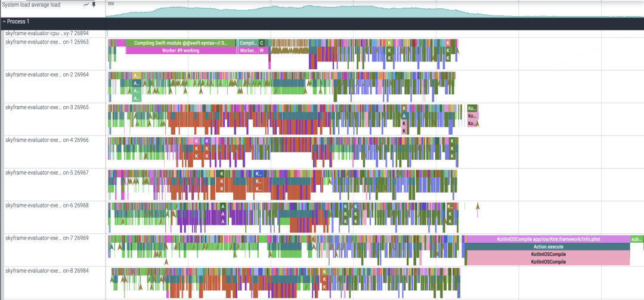Click the yellow K slice in on-8 track
The image size is (644, 300).
point(324,272)
